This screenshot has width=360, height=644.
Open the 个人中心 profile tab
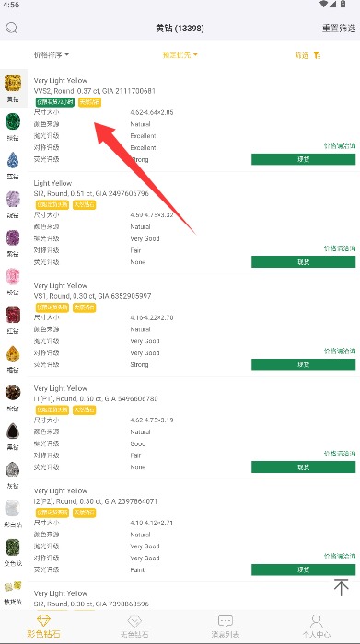pos(316,627)
